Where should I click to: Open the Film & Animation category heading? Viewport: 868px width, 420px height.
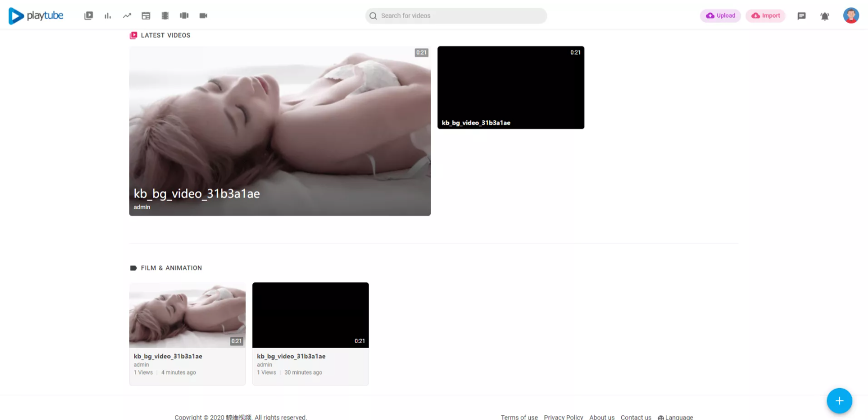[171, 268]
